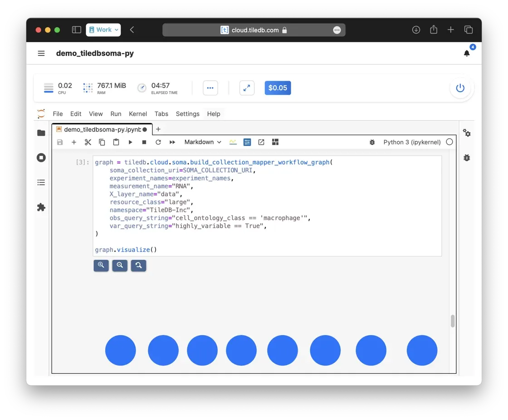Image resolution: width=508 pixels, height=420 pixels.
Task: Open the Markdown cell type dropdown
Action: 203,142
